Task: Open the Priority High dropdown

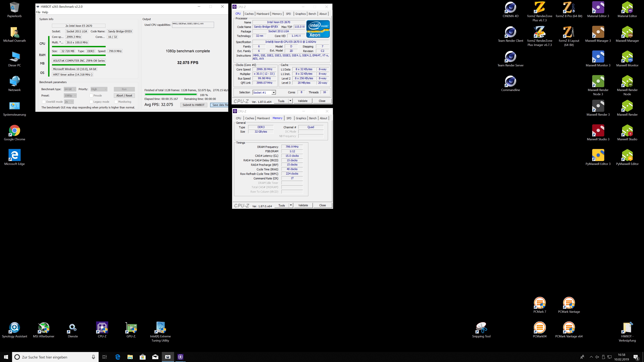Action: coord(99,89)
